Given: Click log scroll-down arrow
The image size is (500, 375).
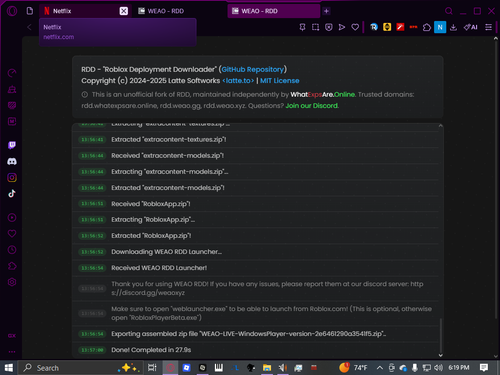Looking at the screenshot, I should tap(440, 355).
